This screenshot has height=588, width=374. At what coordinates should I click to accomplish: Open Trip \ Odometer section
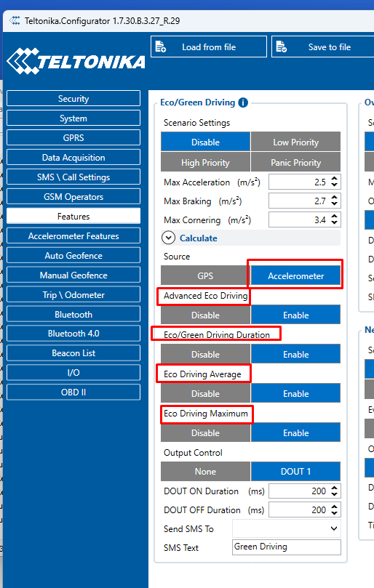click(x=73, y=295)
